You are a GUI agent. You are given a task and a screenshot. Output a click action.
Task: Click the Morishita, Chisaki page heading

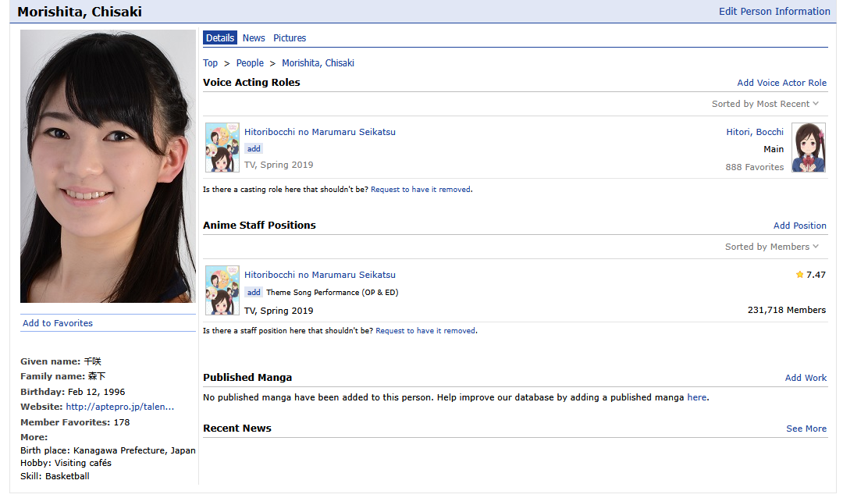80,12
